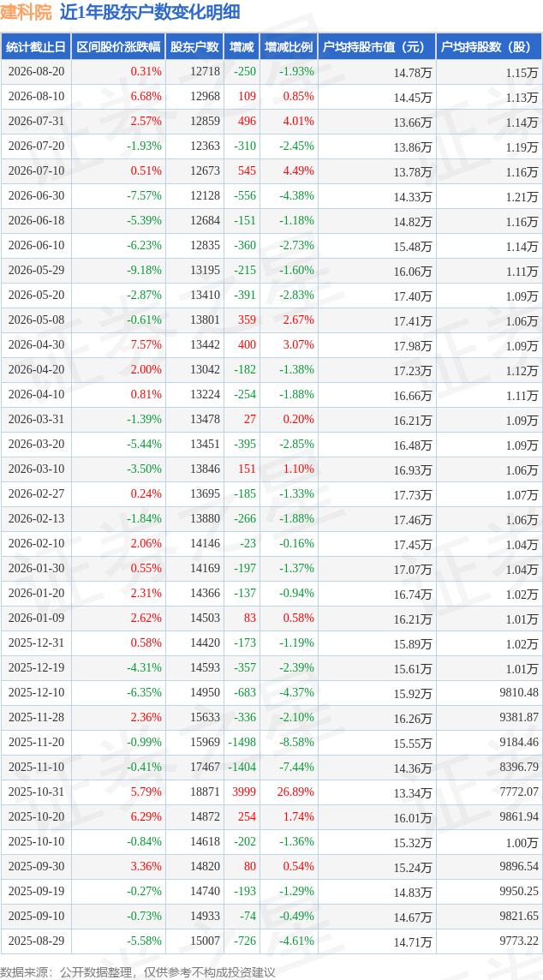Click the 户均持股市值（元） column header
Viewport: 543px width, 980px height.
(376, 47)
